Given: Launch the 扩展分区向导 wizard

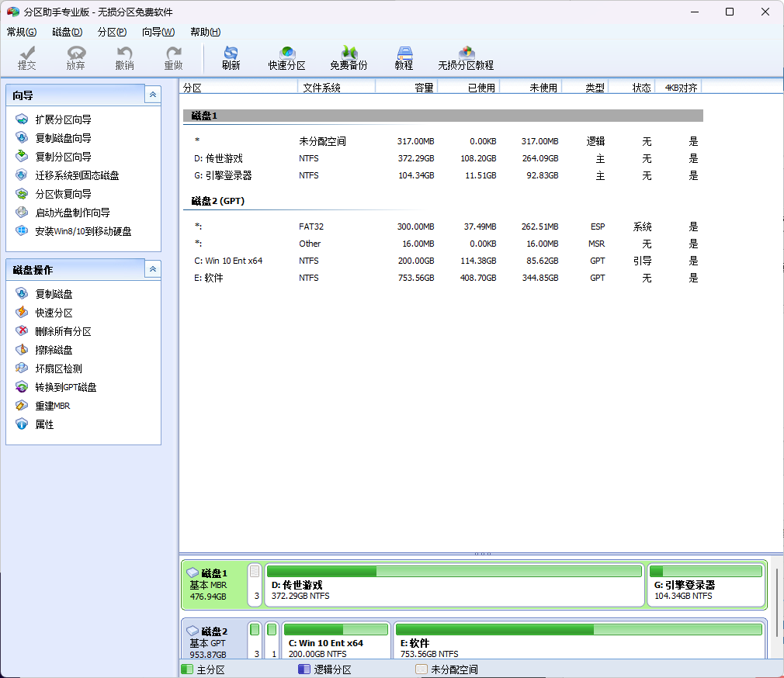Looking at the screenshot, I should 63,119.
